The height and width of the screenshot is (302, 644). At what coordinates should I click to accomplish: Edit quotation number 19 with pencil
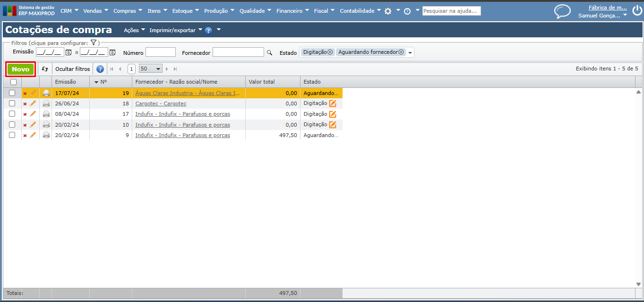(33, 93)
